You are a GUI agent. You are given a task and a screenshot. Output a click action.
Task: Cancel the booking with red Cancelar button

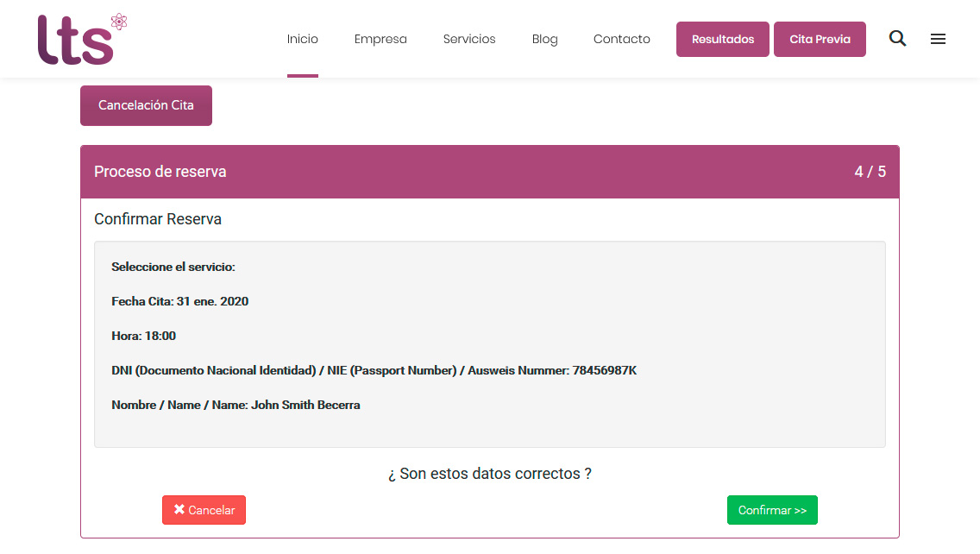[x=204, y=510]
